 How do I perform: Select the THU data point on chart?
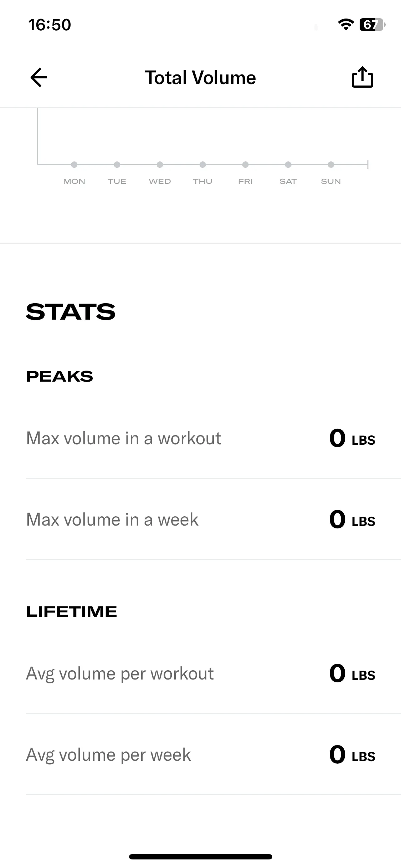tap(202, 165)
